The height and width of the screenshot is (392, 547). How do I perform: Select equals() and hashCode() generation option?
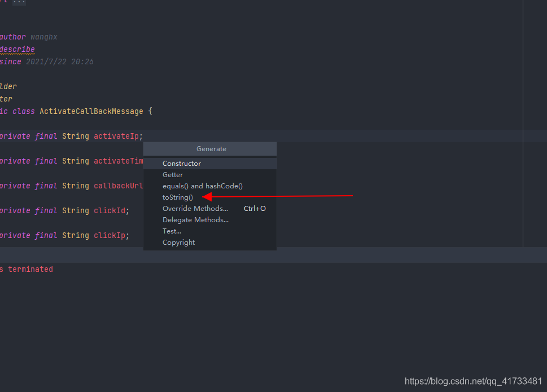(202, 186)
